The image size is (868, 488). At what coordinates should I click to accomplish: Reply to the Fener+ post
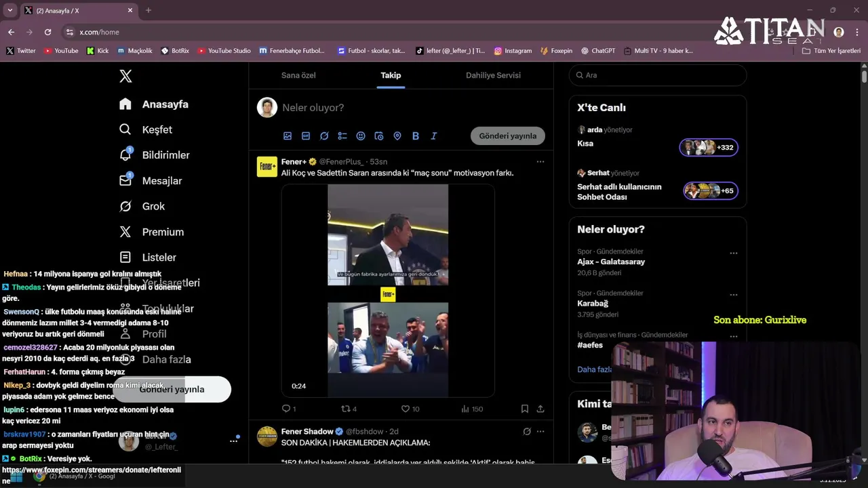tap(289, 409)
